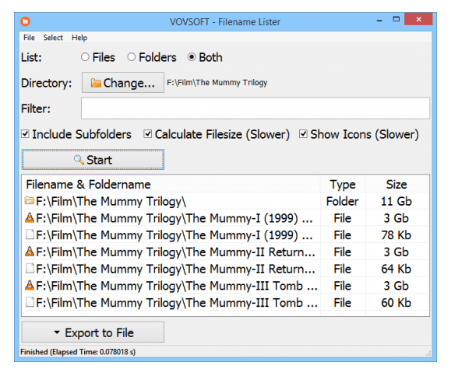Click inside the Filter text field
Viewport: 456px width, 370px height.
[255, 108]
